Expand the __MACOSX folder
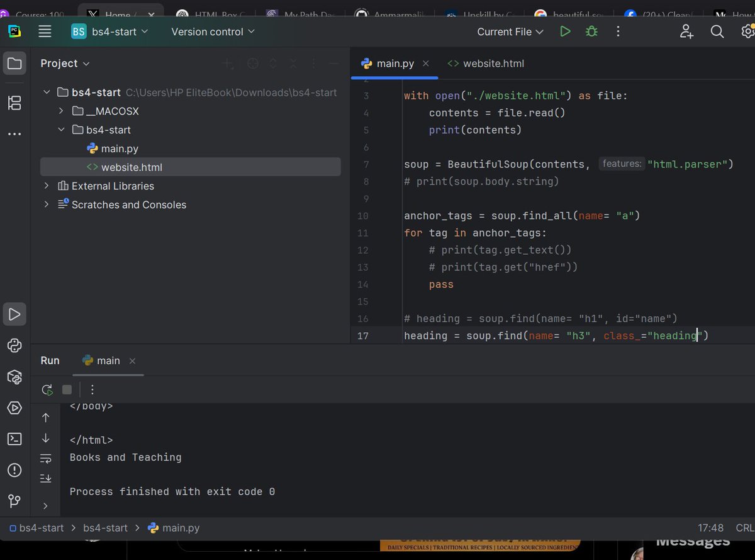Screen dimensions: 755x560 tap(61, 111)
